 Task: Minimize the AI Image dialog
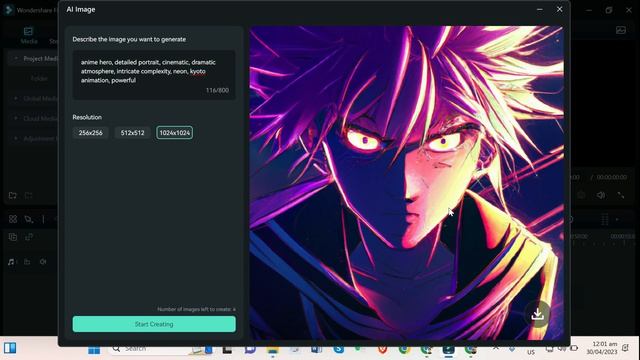pos(540,9)
